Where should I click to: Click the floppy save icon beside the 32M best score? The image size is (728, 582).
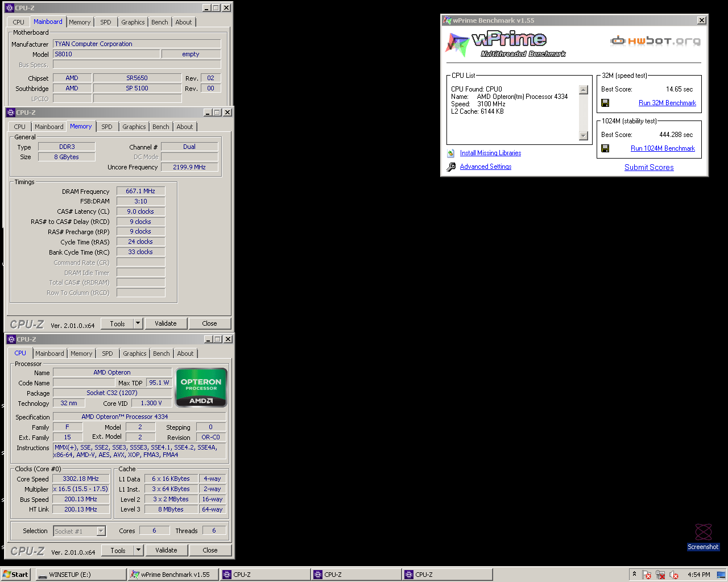tap(605, 103)
